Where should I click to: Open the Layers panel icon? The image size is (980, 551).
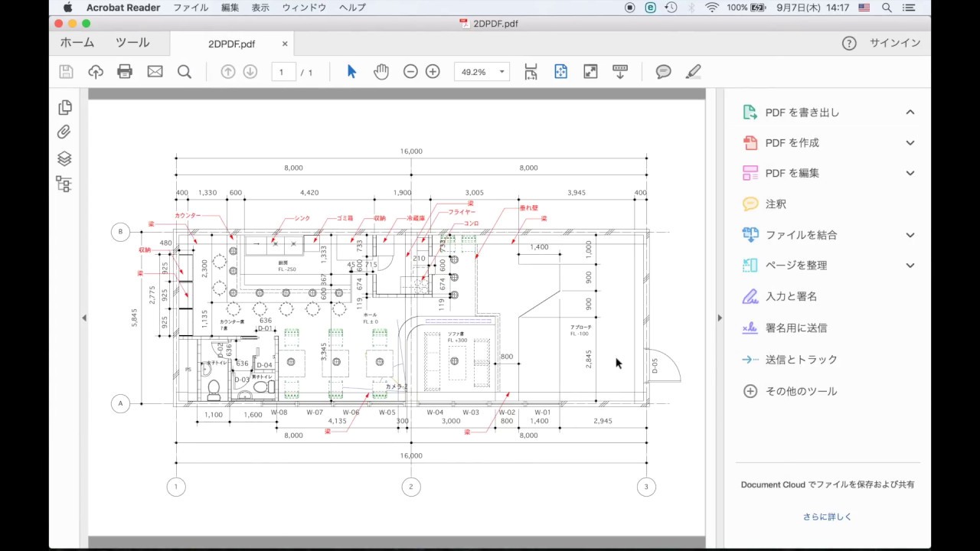(x=64, y=158)
